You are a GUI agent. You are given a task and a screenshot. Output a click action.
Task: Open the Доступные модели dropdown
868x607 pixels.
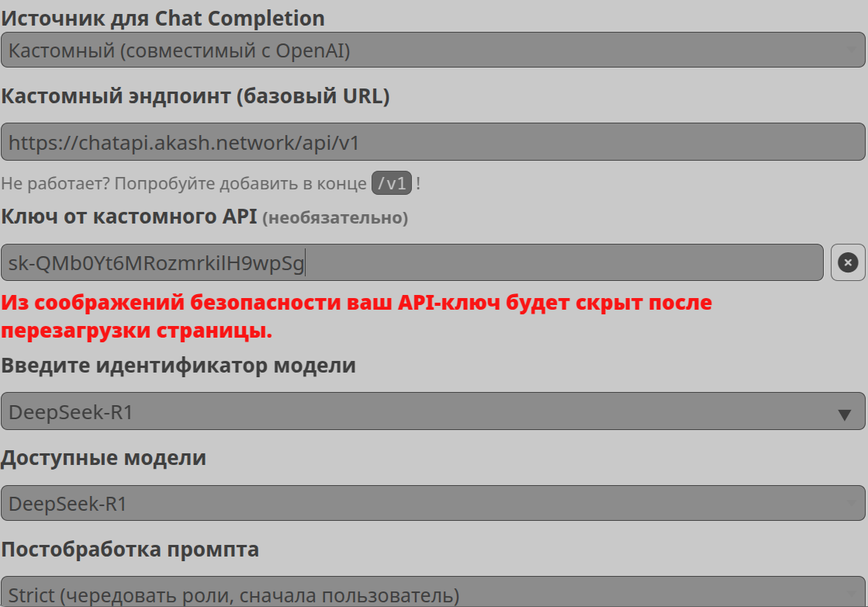click(433, 504)
